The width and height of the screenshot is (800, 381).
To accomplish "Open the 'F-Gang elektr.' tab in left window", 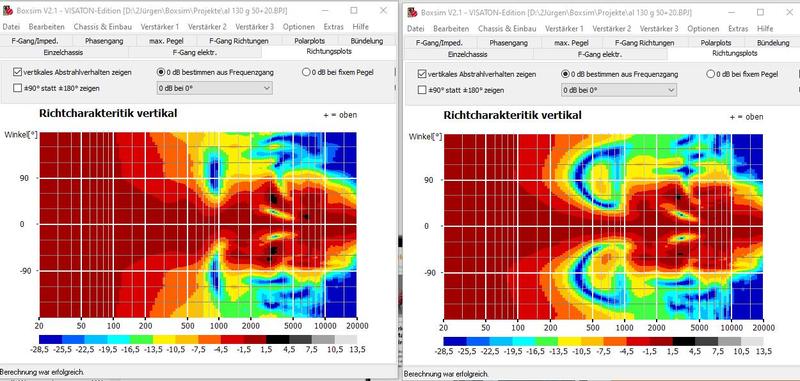I will [x=194, y=52].
